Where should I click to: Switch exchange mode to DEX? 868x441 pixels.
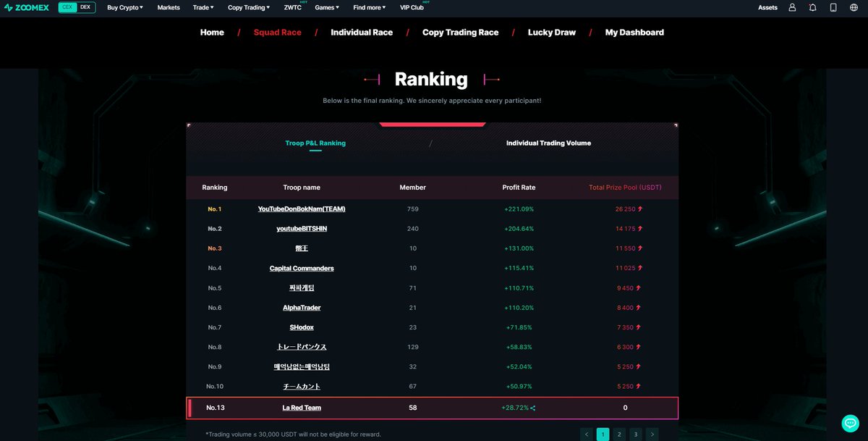coord(85,7)
